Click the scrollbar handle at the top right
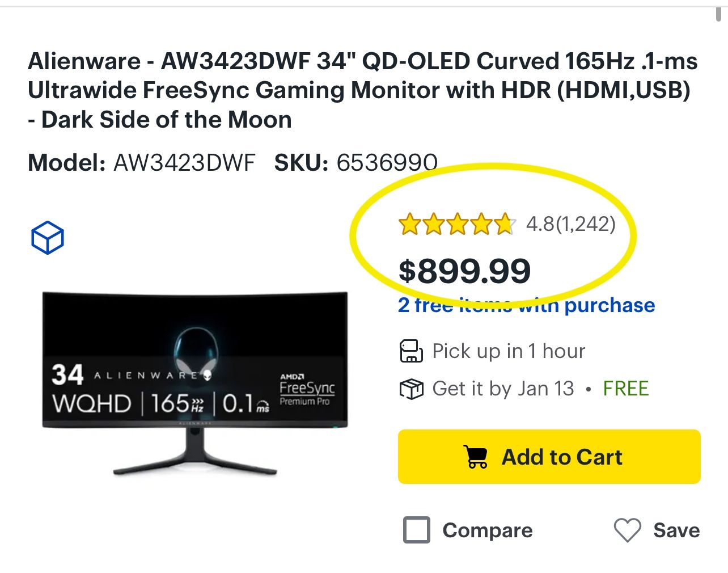This screenshot has width=728, height=573. pos(719,10)
